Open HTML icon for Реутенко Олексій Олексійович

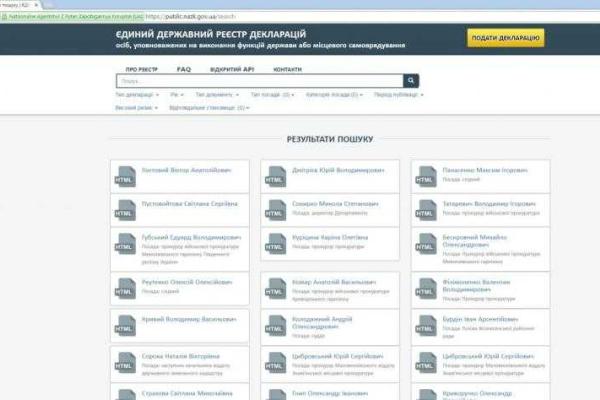[x=125, y=289]
